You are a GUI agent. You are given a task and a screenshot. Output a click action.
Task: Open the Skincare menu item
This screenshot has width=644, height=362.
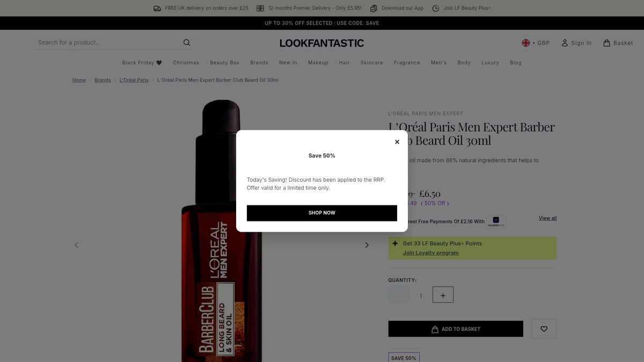[371, 62]
